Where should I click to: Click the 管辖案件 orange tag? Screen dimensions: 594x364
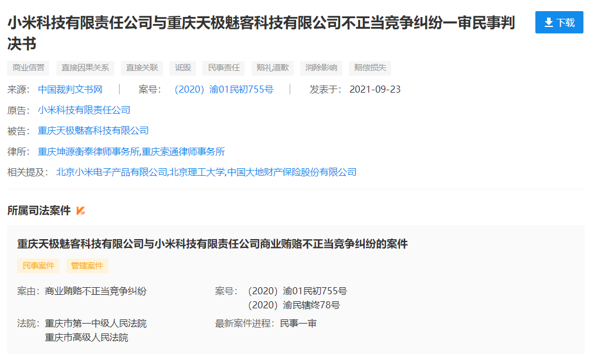click(x=87, y=266)
